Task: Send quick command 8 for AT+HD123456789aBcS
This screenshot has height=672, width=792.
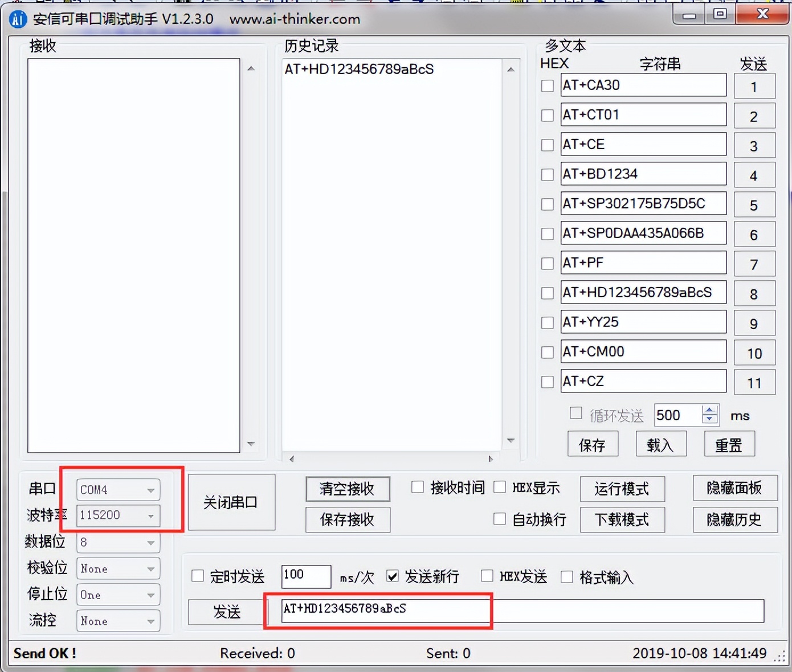Action: coord(754,293)
